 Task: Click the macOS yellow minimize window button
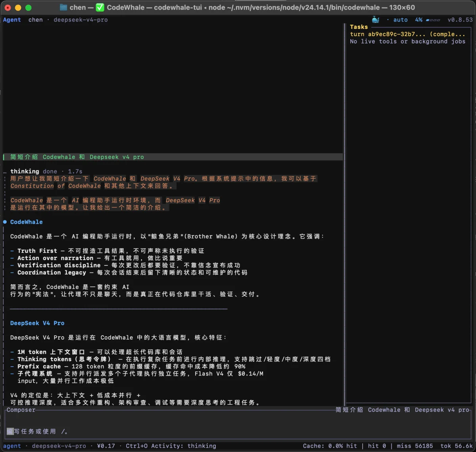coord(18,8)
